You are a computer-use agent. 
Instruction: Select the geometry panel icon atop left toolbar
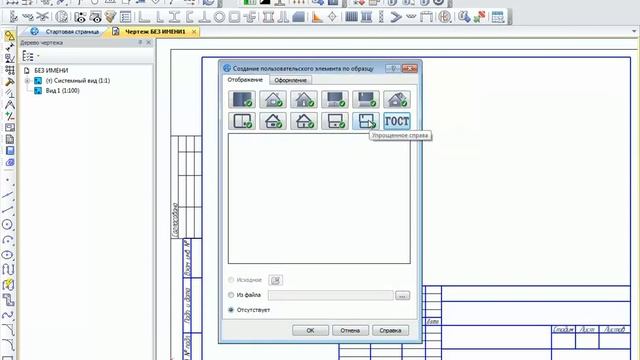9,36
